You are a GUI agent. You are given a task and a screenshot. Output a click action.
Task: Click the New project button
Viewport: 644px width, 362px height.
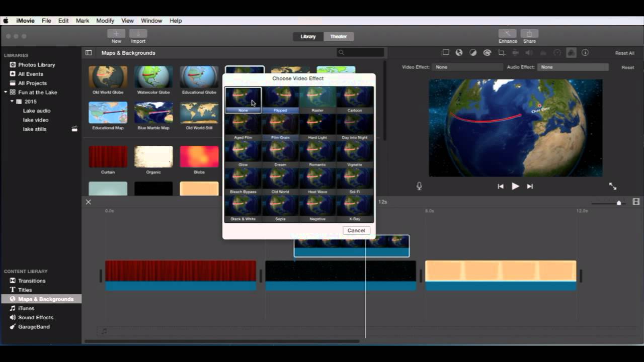click(x=116, y=36)
